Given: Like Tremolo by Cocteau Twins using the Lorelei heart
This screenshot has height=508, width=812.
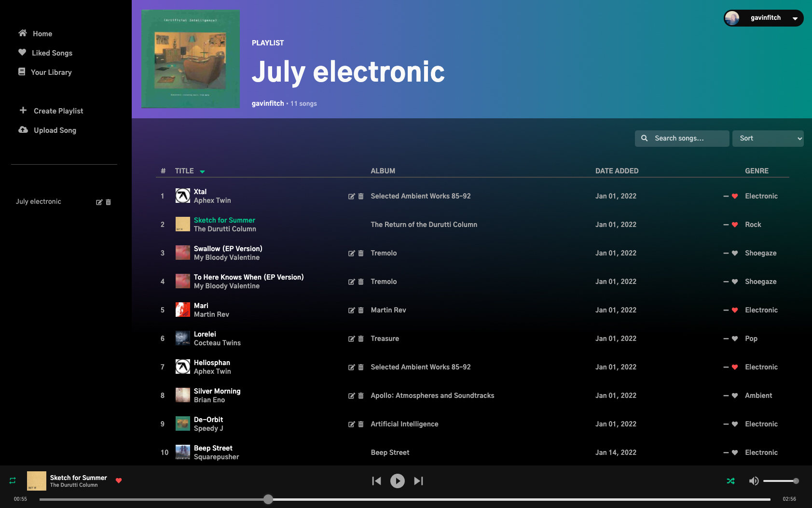Looking at the screenshot, I should pyautogui.click(x=734, y=339).
